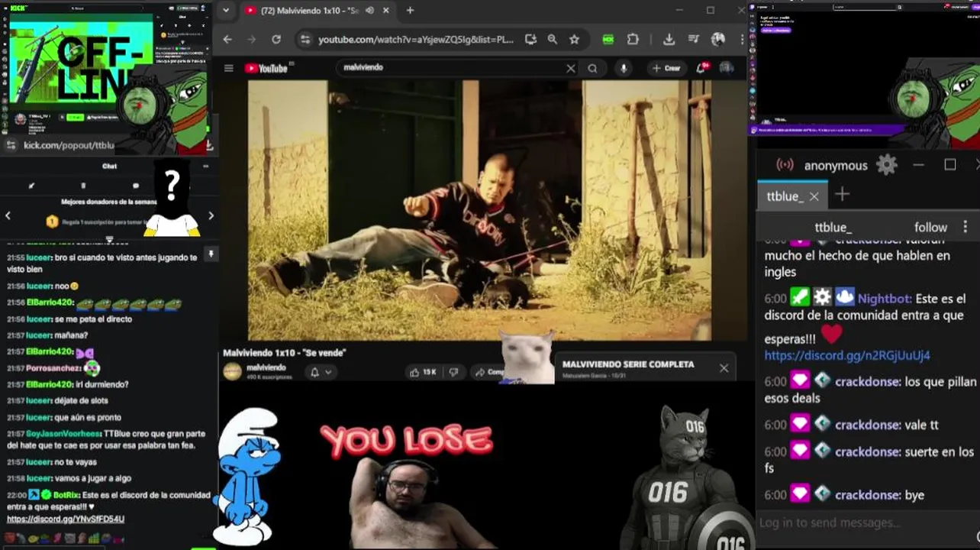Collapse the donors panel in Kick chat
The height and width of the screenshot is (550, 980).
pyautogui.click(x=109, y=239)
